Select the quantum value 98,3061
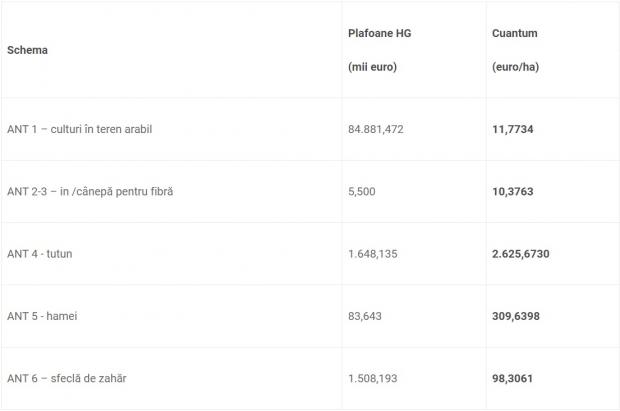The width and height of the screenshot is (620, 411). coord(514,378)
